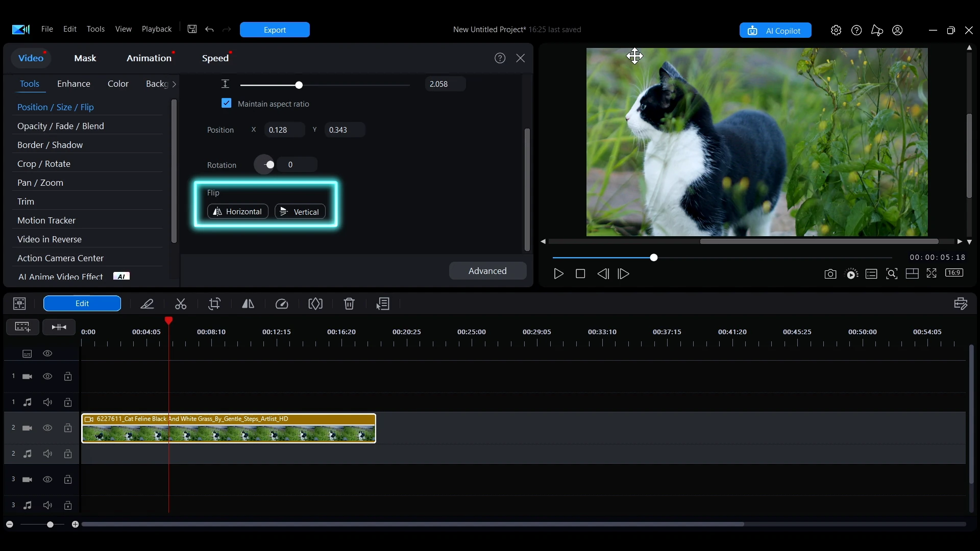The image size is (980, 551).
Task: Mute audio track 1 speaker
Action: coord(47,403)
